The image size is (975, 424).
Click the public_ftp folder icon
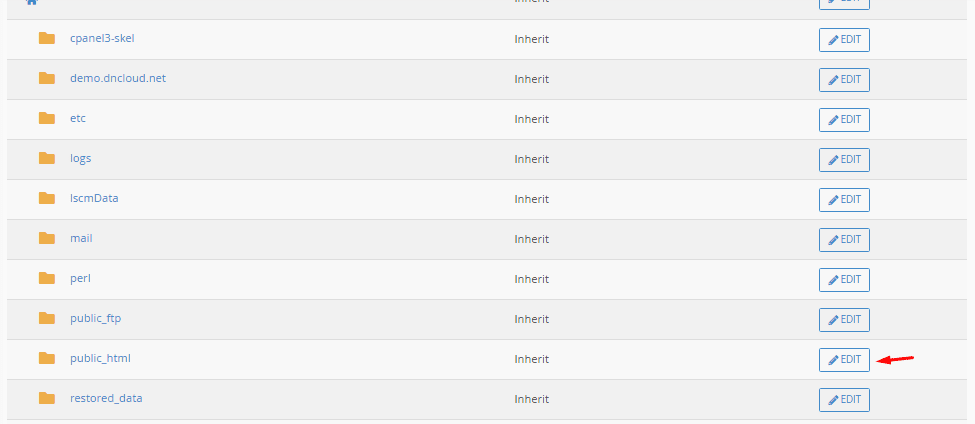point(47,318)
